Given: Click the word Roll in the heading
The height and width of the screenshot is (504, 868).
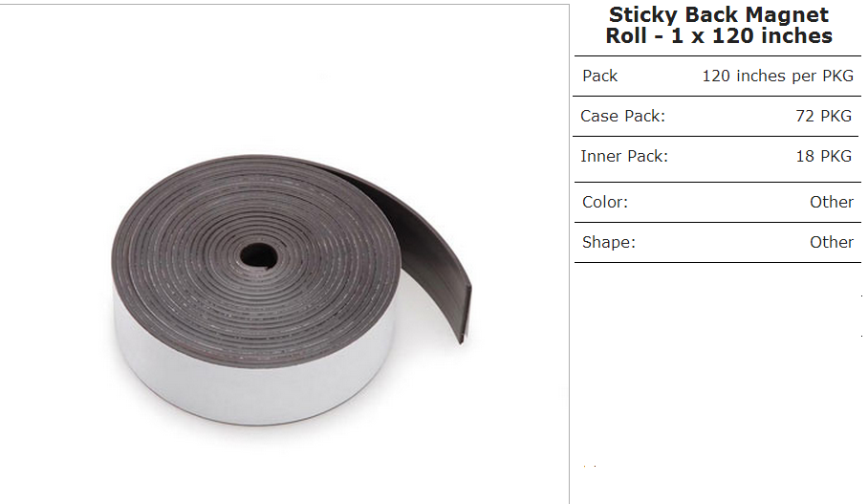Looking at the screenshot, I should [x=625, y=36].
